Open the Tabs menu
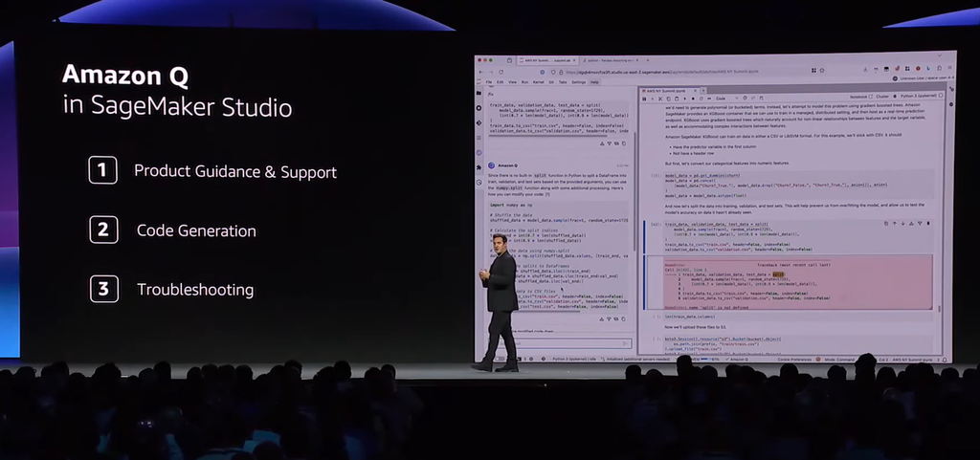The height and width of the screenshot is (460, 980). point(563,81)
